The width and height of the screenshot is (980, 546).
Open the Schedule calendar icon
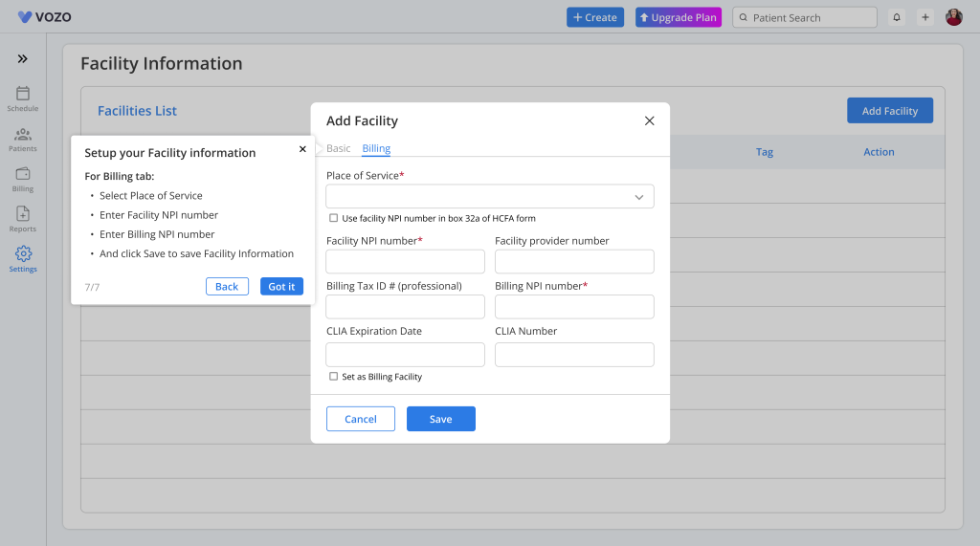tap(23, 94)
